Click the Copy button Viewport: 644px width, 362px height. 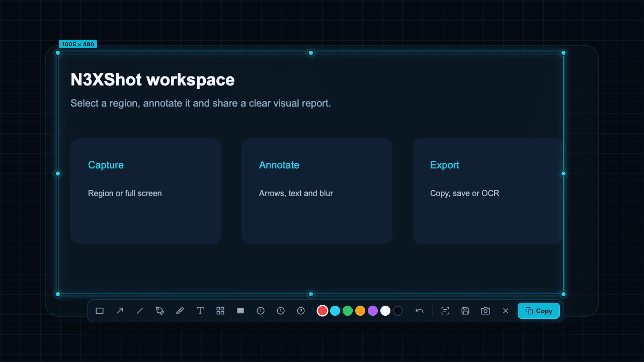tap(539, 311)
